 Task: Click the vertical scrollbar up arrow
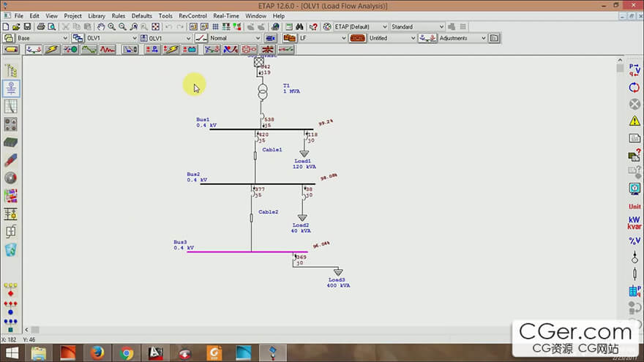pos(620,60)
